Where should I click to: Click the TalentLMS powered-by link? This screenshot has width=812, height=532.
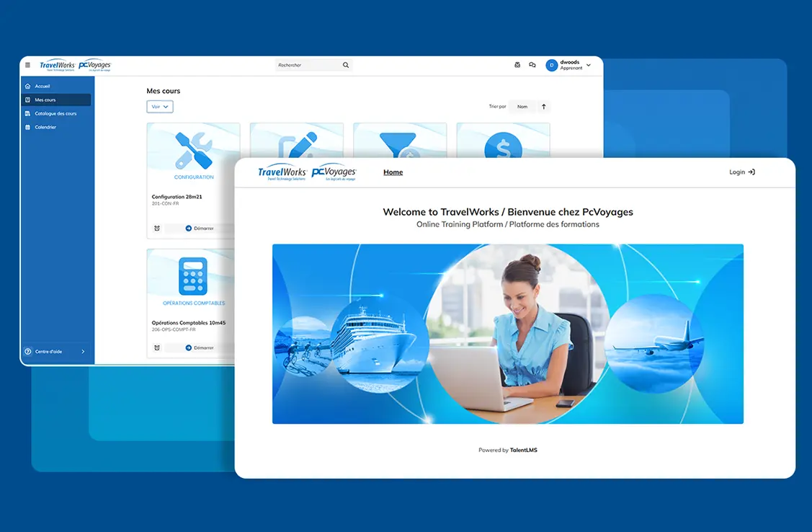(x=524, y=450)
